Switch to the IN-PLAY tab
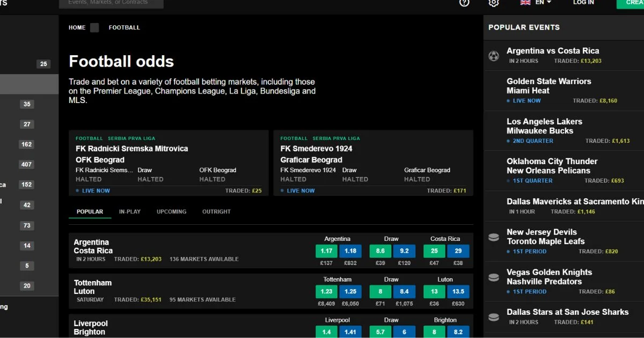The height and width of the screenshot is (338, 644). point(130,211)
